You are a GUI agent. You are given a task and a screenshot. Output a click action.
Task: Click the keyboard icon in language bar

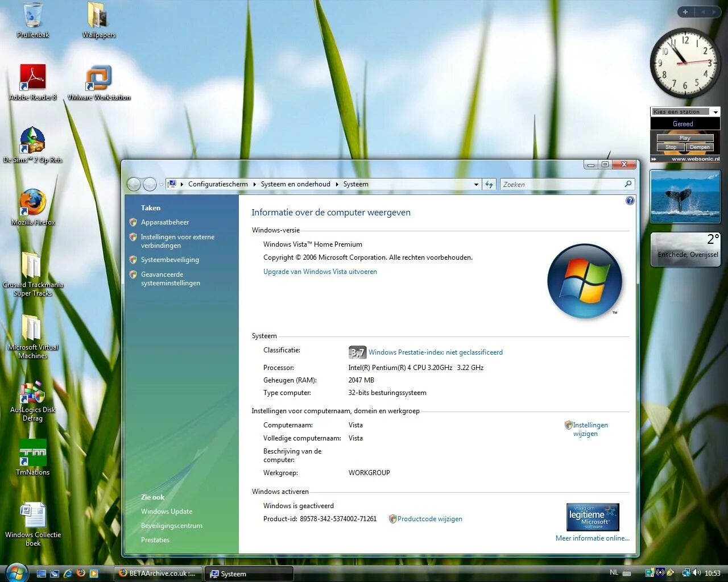627,573
